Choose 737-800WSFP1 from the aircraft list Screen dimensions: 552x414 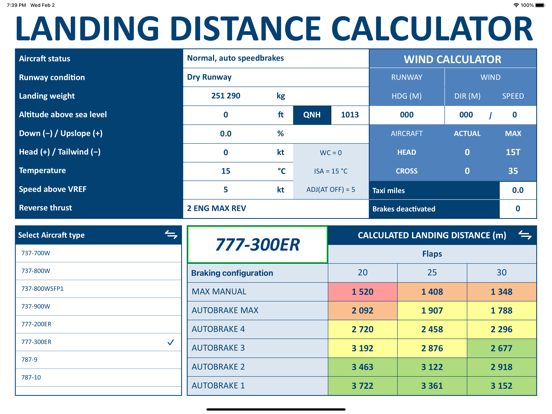(x=99, y=289)
